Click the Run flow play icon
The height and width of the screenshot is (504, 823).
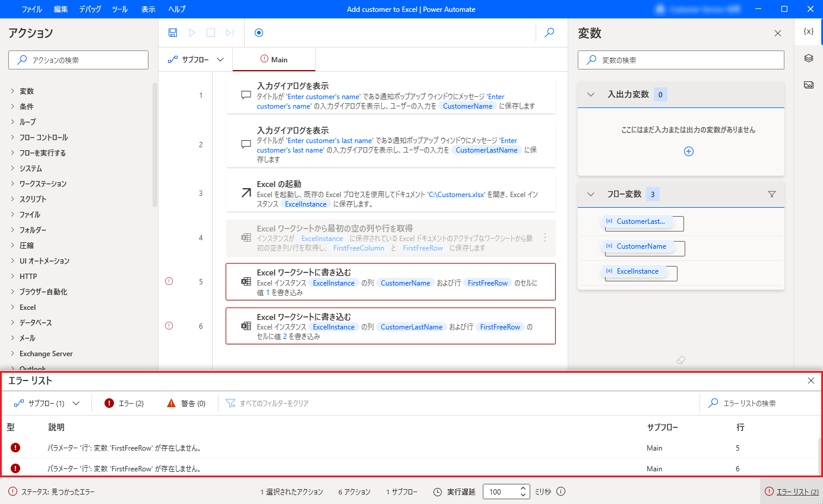click(192, 33)
